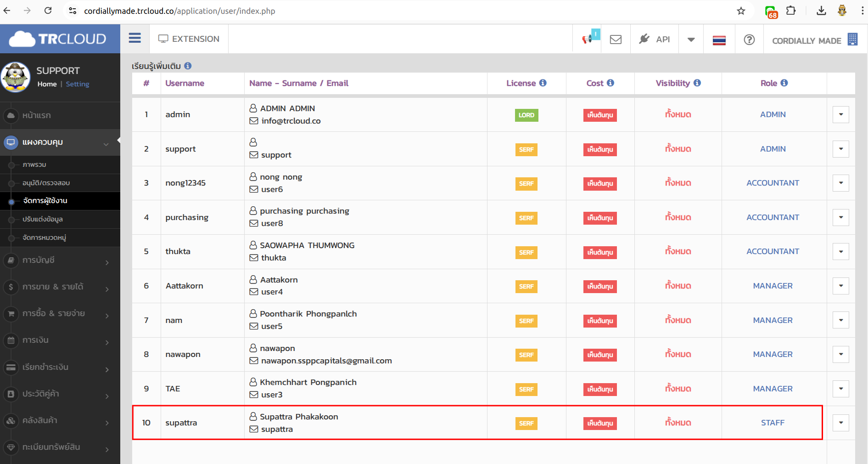Open the mail envelope icon in header

click(x=616, y=40)
